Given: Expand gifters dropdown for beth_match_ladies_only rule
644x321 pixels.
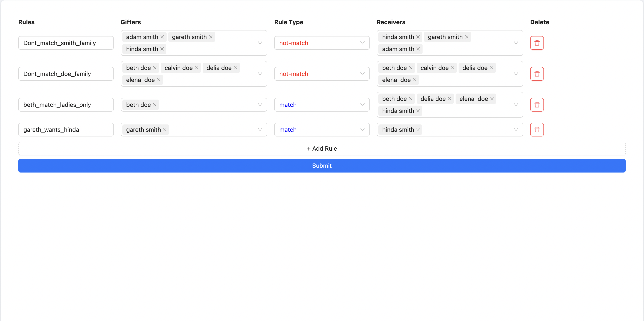Looking at the screenshot, I should (x=260, y=104).
